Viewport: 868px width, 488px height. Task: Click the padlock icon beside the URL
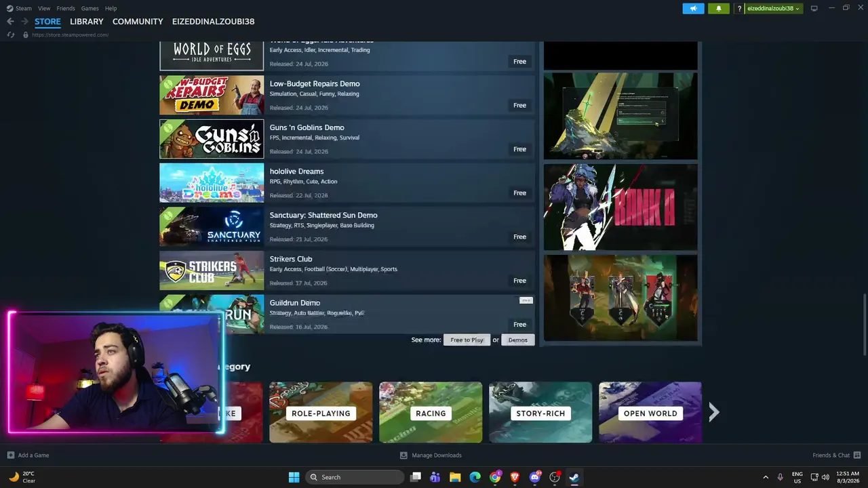[x=26, y=35]
